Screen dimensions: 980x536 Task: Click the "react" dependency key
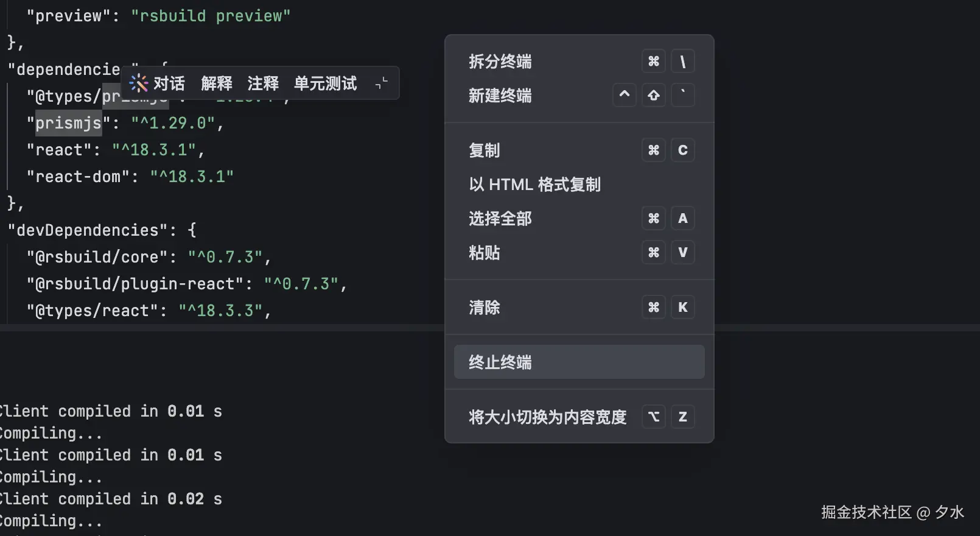[x=59, y=150]
